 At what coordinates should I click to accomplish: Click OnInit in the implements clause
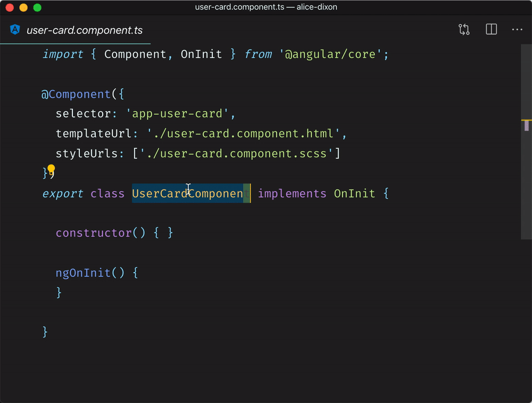pyautogui.click(x=354, y=194)
